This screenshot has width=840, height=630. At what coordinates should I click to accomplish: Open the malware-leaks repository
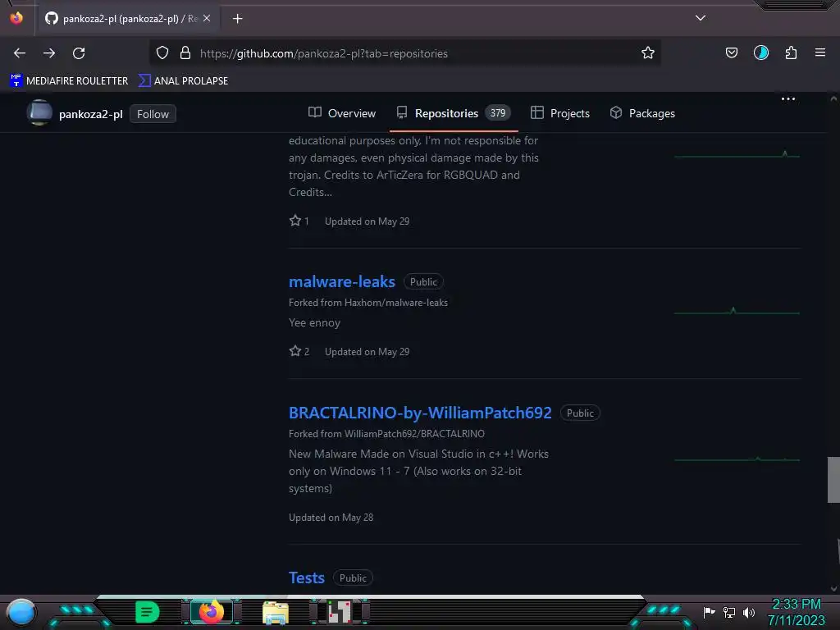pyautogui.click(x=342, y=282)
